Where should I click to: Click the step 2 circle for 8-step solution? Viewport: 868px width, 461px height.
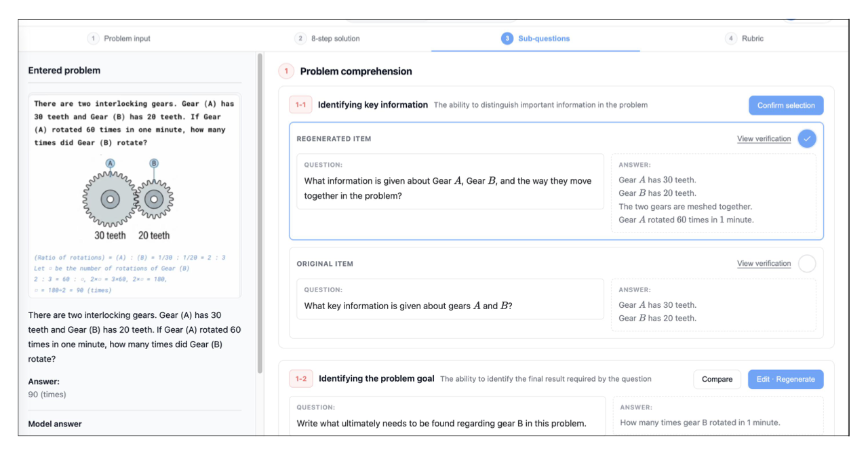(x=300, y=39)
